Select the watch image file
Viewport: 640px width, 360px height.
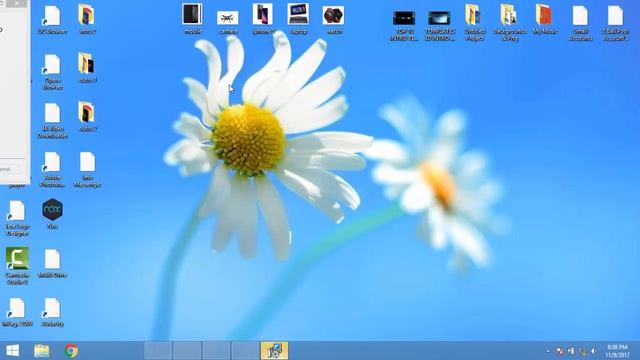pos(333,20)
